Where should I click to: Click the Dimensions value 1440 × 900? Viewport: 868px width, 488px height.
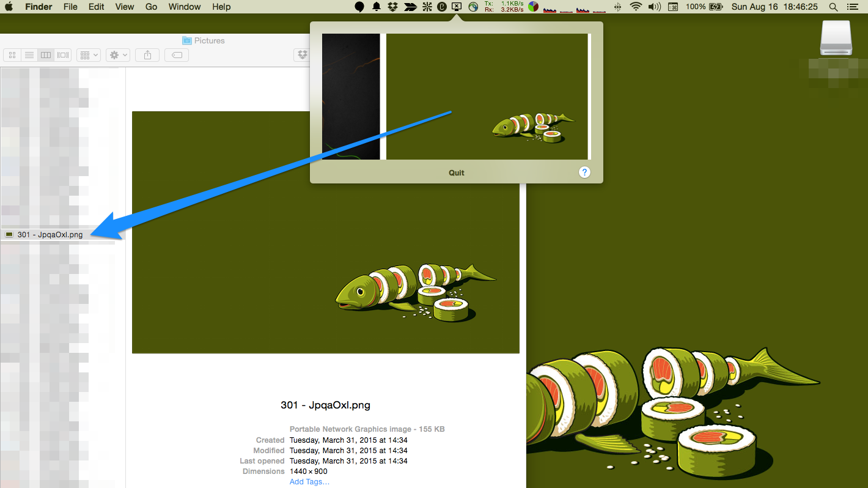[x=309, y=471]
